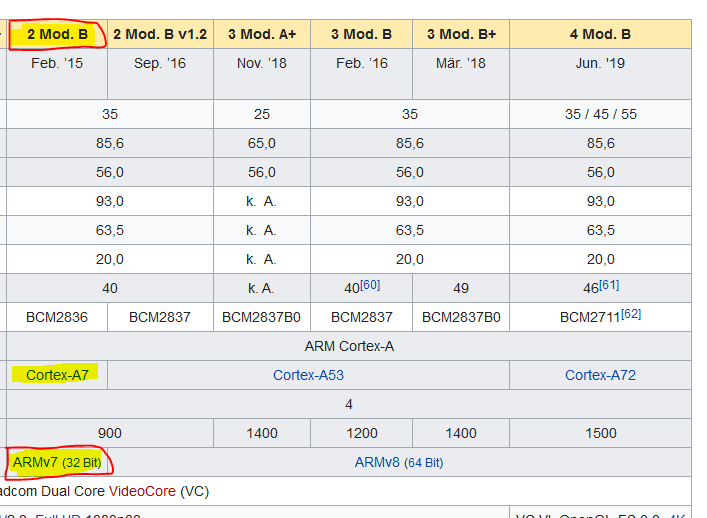Click the release date Feb. '16
The image size is (707, 518).
pos(362,63)
